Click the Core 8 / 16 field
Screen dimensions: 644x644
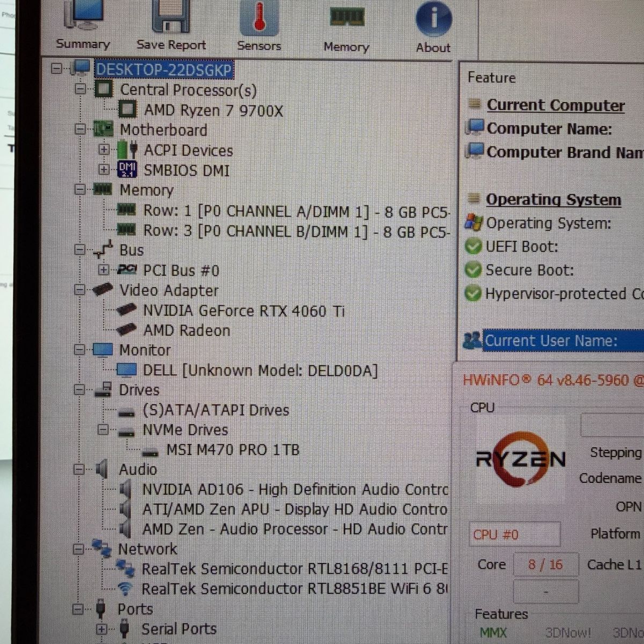(x=545, y=565)
